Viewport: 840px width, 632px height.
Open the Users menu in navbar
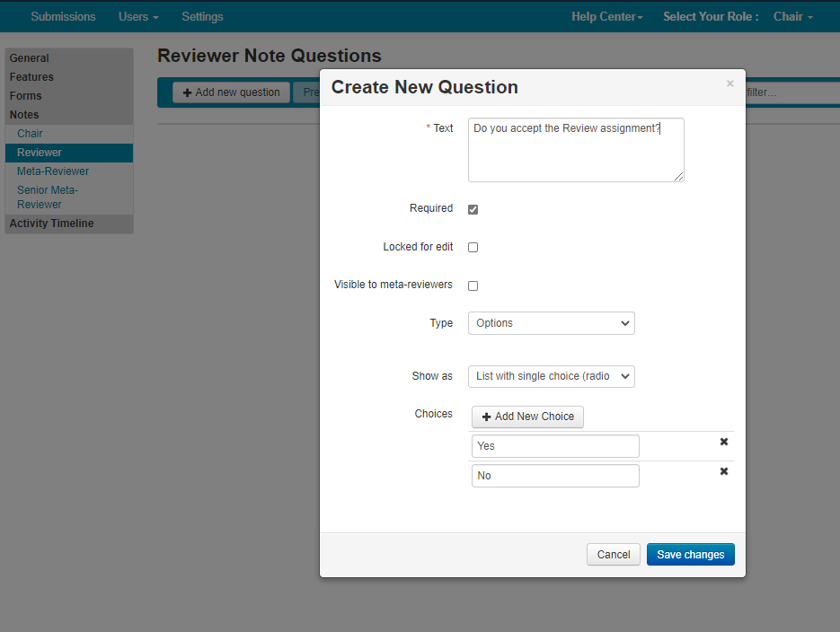pos(138,16)
